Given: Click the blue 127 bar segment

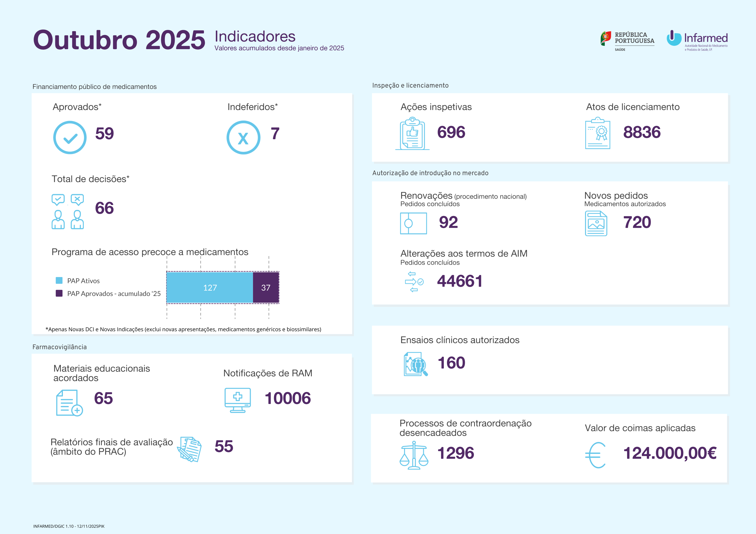Looking at the screenshot, I should click(210, 287).
